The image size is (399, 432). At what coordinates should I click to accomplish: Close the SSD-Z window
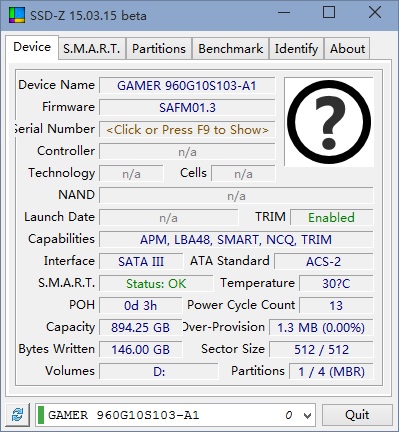point(375,13)
